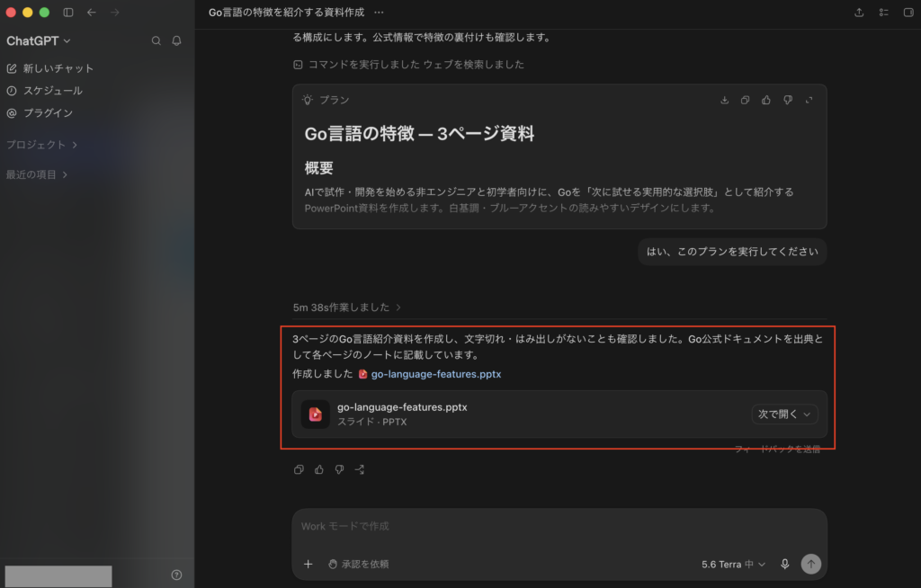Screen dimensions: 921x588
Task: Click the pptx file icon in attachment card
Action: coord(316,414)
